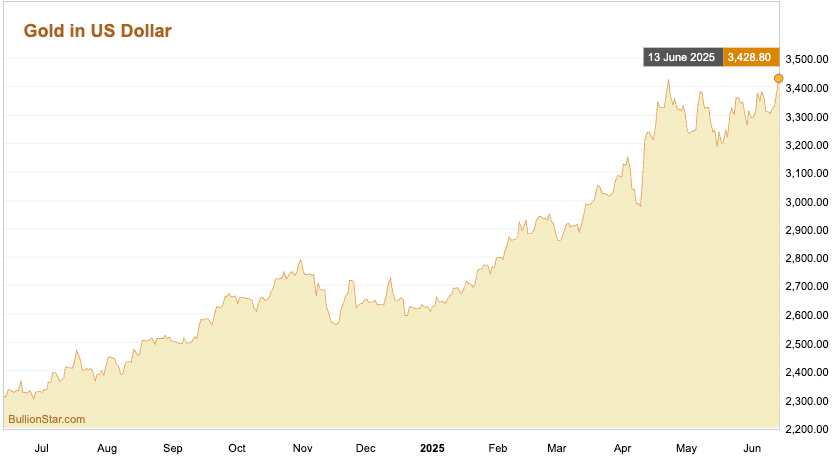The image size is (836, 465).
Task: Click the Jul label on time axis
Action: [x=42, y=449]
